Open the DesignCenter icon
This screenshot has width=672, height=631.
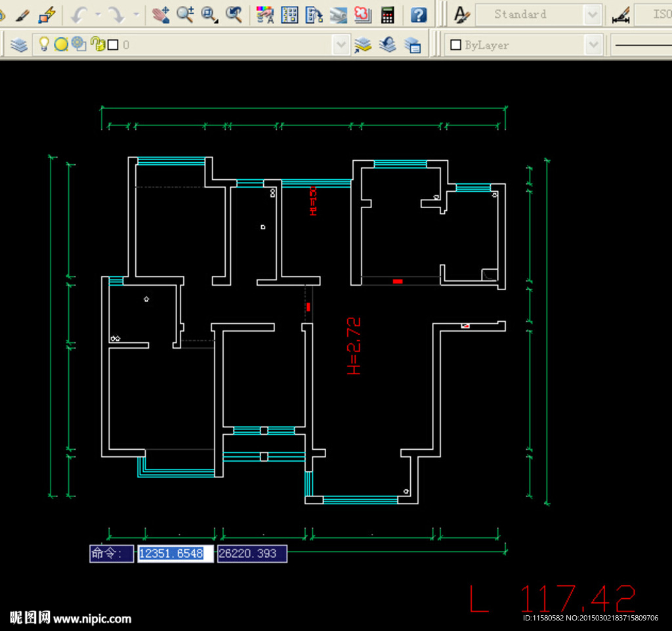(x=289, y=15)
